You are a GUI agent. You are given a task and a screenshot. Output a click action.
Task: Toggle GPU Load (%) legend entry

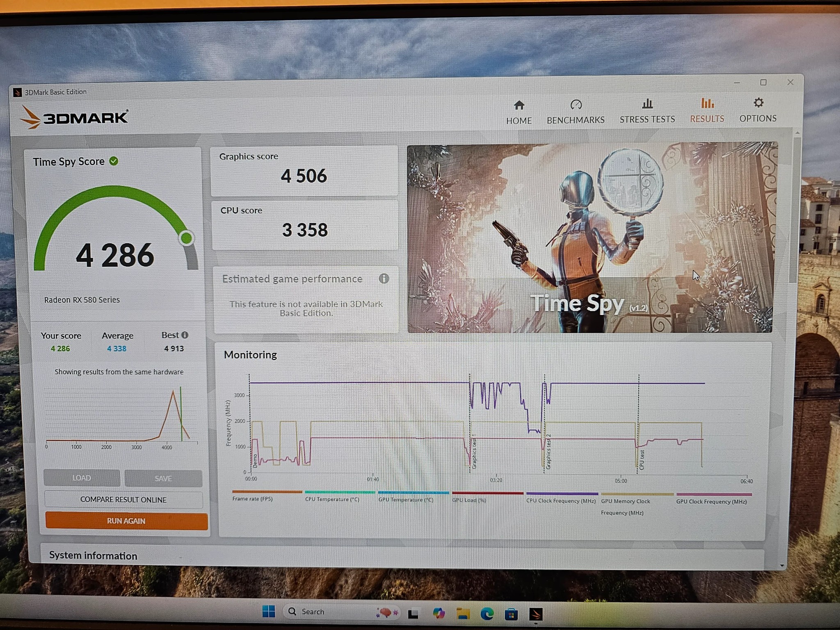click(x=469, y=500)
